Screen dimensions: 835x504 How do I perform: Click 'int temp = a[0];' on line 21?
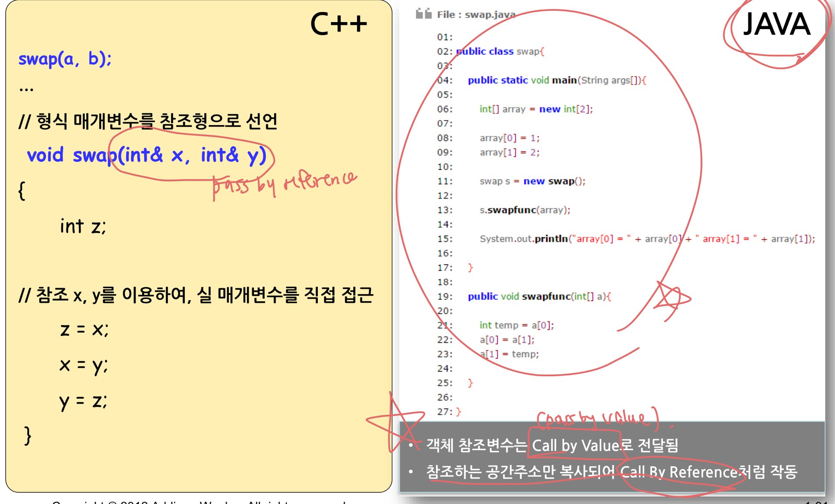(x=516, y=325)
